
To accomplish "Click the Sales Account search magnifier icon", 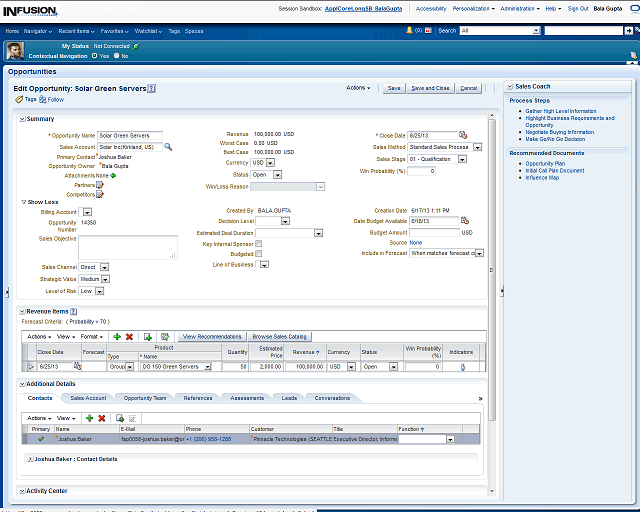I will (169, 147).
